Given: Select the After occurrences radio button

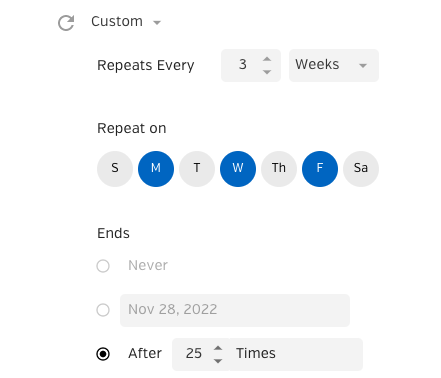Looking at the screenshot, I should [103, 354].
